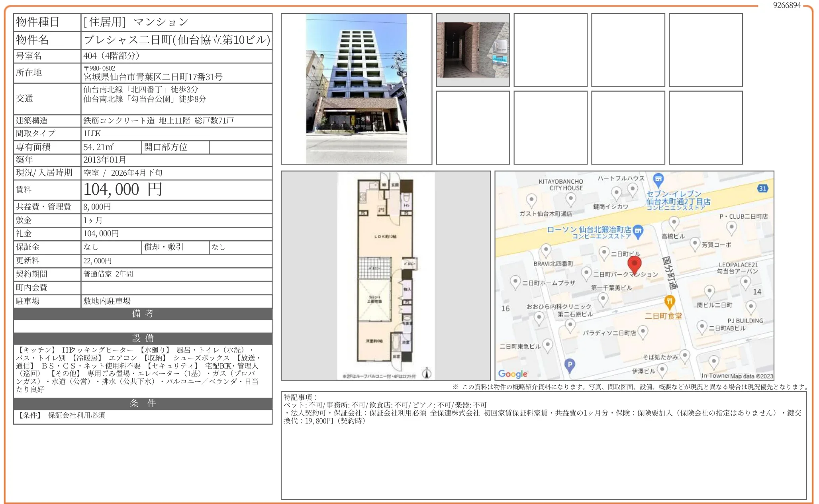The height and width of the screenshot is (504, 819).
Task: Click the rent amount 104,000 円
Action: [123, 190]
